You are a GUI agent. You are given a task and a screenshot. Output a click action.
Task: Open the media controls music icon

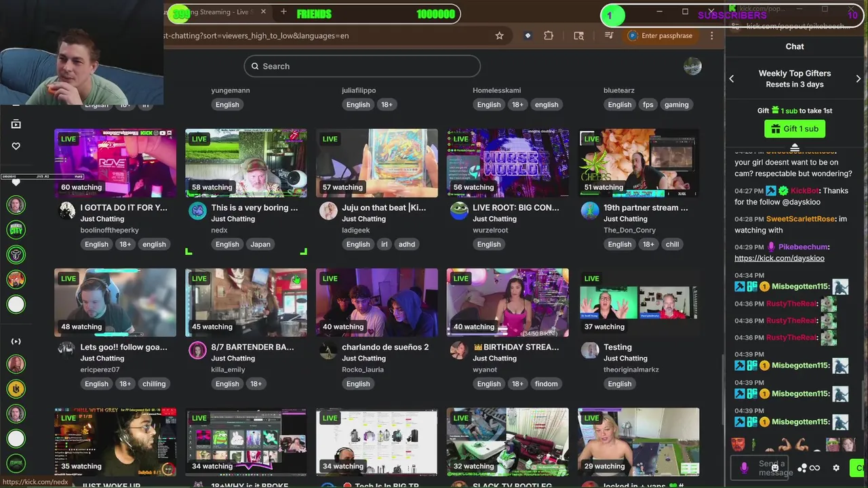[608, 36]
